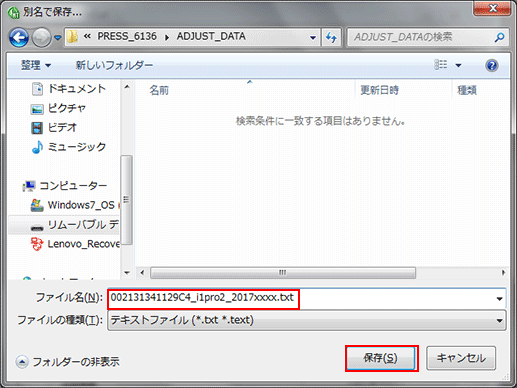Click the Windows7_OS drive icon
The height and width of the screenshot is (388, 517).
37,205
